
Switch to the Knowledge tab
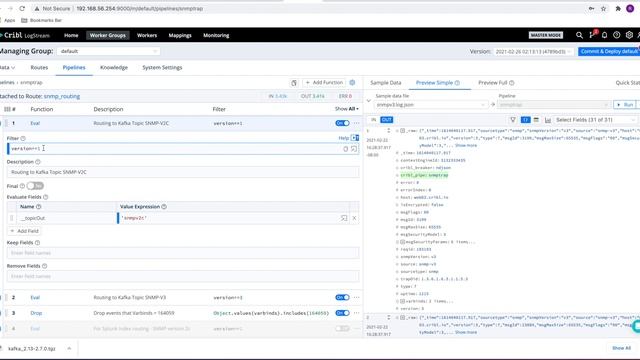[x=114, y=68]
